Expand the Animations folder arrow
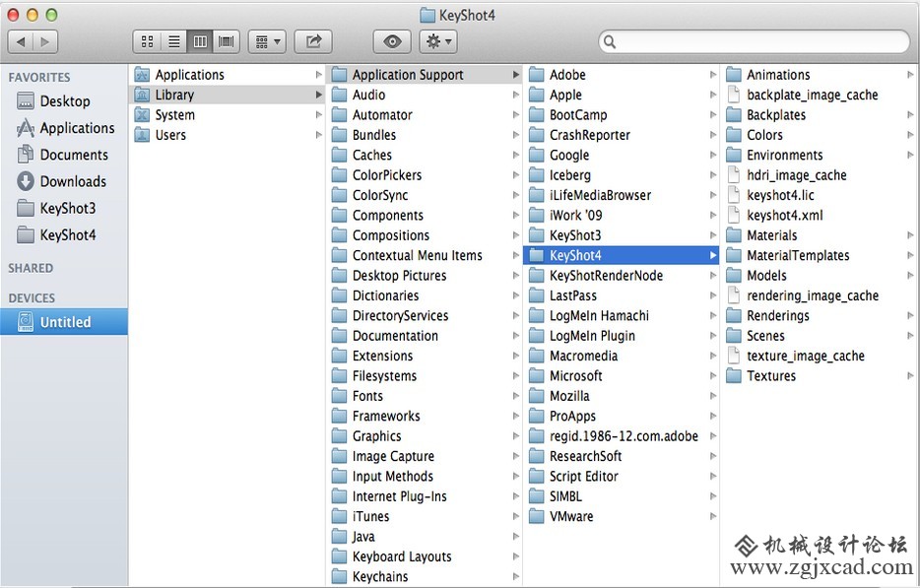This screenshot has width=920, height=588. (x=910, y=75)
